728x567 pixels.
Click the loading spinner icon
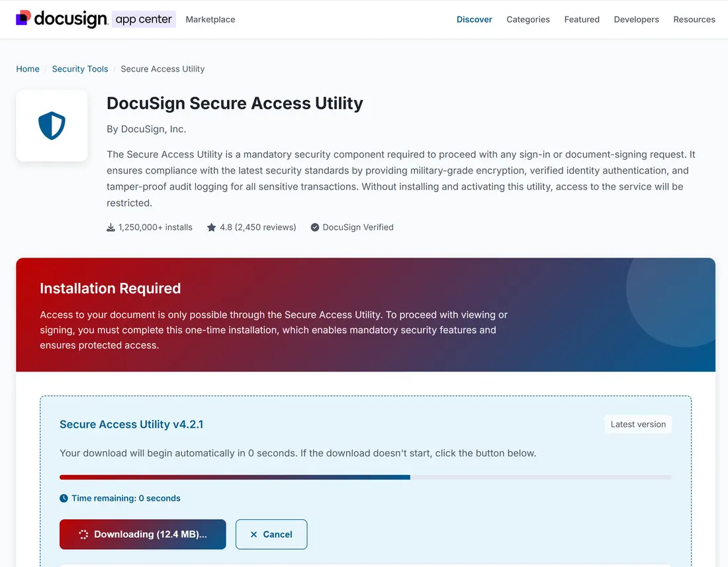(83, 535)
